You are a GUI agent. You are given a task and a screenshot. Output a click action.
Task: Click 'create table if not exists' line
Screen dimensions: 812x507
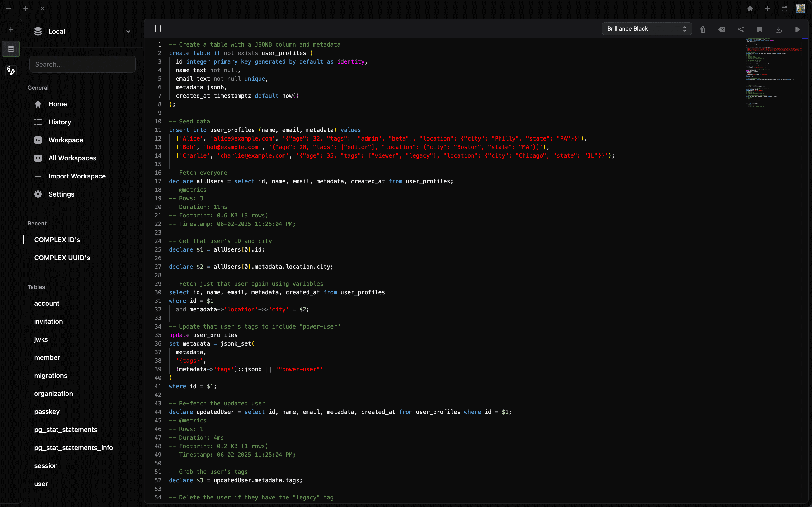pyautogui.click(x=241, y=53)
